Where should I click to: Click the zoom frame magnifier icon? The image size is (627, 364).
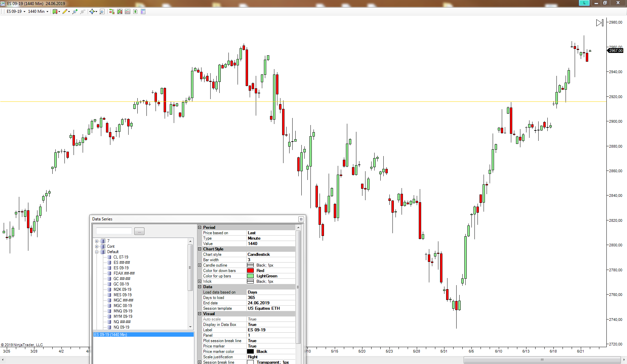pyautogui.click(x=102, y=11)
